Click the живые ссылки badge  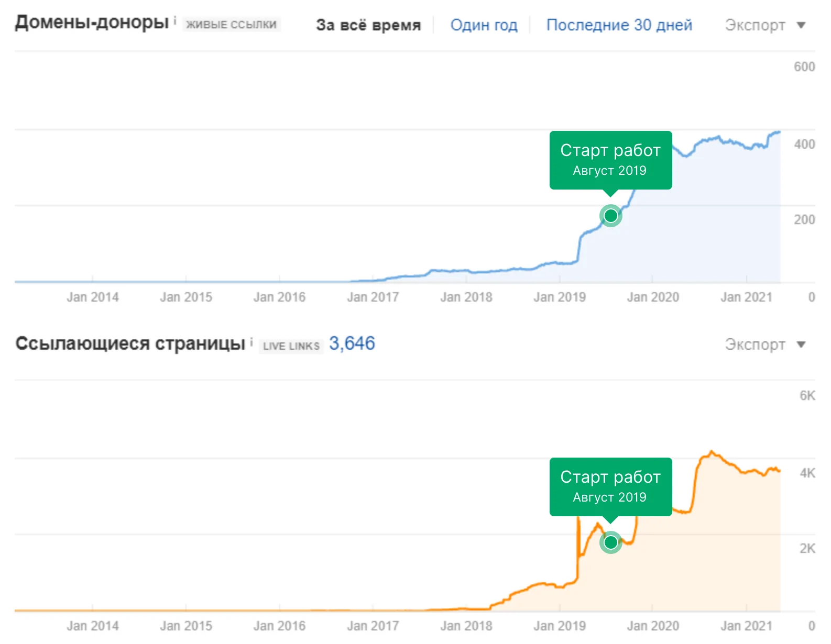pyautogui.click(x=231, y=25)
